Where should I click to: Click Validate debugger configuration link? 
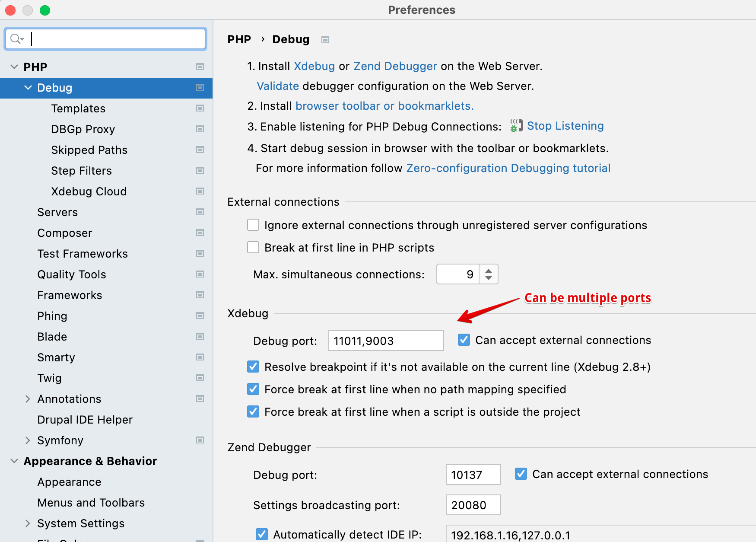(278, 86)
